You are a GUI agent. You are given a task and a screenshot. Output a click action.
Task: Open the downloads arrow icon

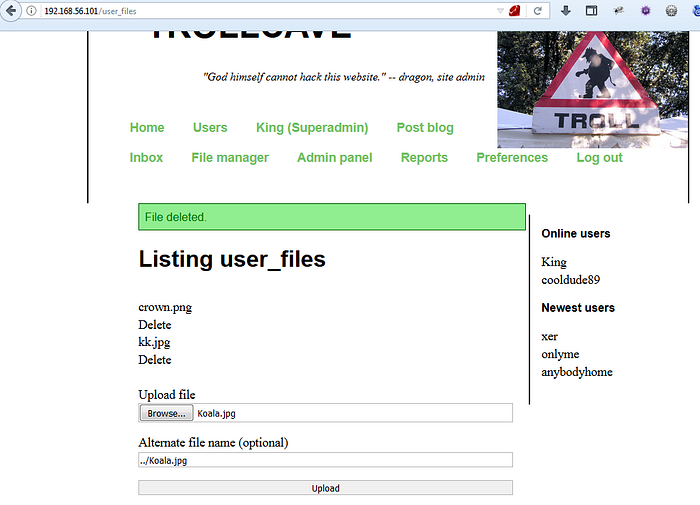[566, 11]
